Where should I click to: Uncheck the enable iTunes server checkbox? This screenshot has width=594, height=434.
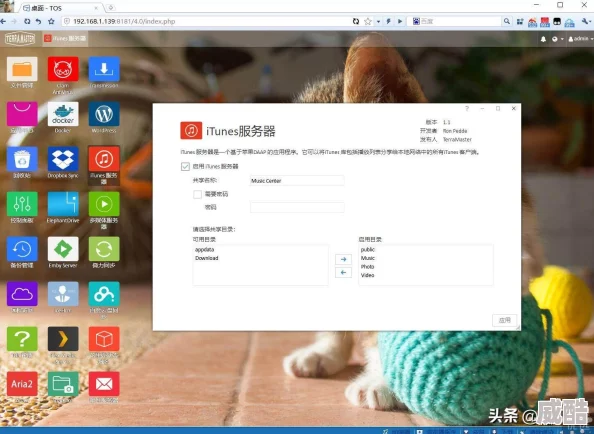185,166
